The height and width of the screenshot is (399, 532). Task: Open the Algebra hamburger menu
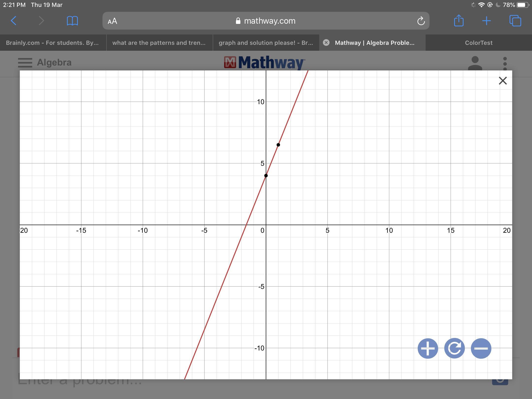pyautogui.click(x=25, y=63)
